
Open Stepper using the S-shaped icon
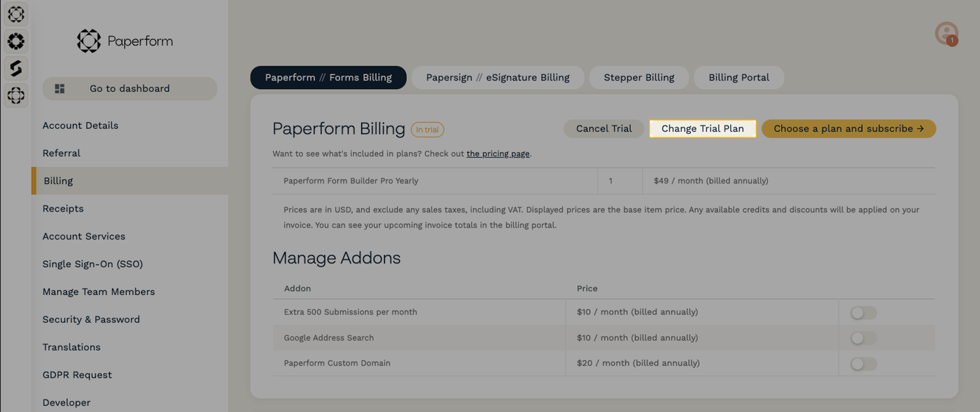pos(15,68)
